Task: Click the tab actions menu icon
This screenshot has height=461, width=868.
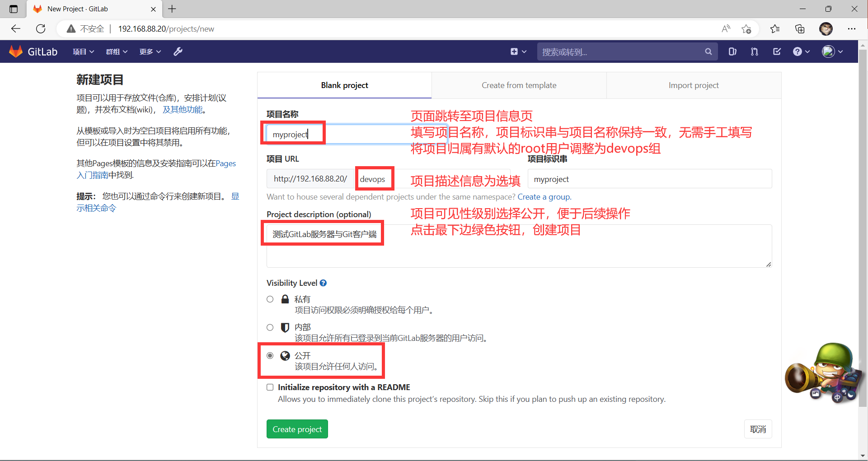Action: click(14, 9)
